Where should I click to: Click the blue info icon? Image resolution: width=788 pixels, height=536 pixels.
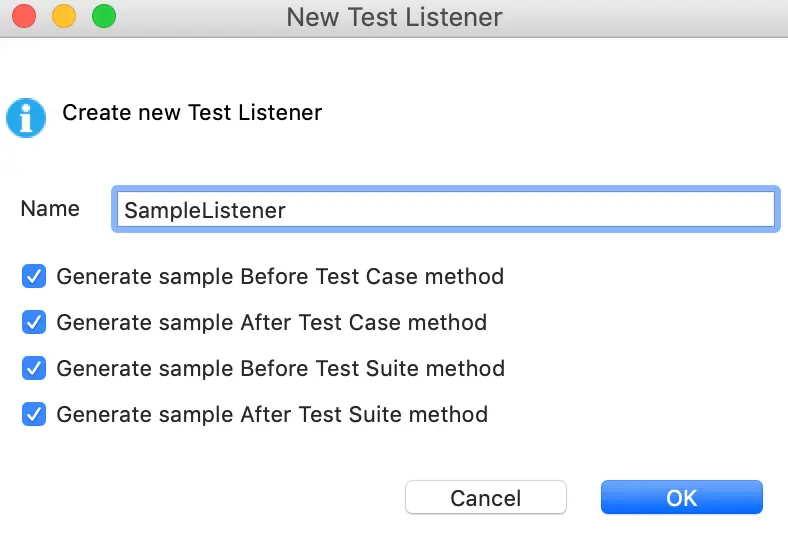(x=26, y=116)
